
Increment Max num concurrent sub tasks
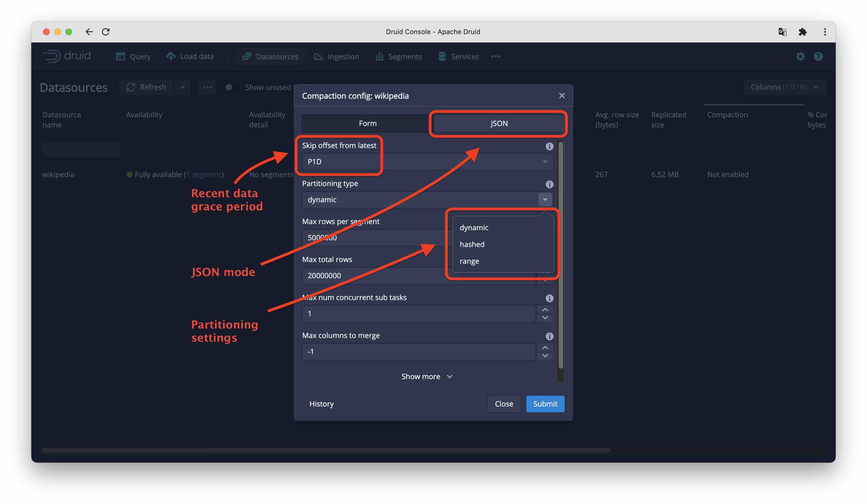click(545, 309)
